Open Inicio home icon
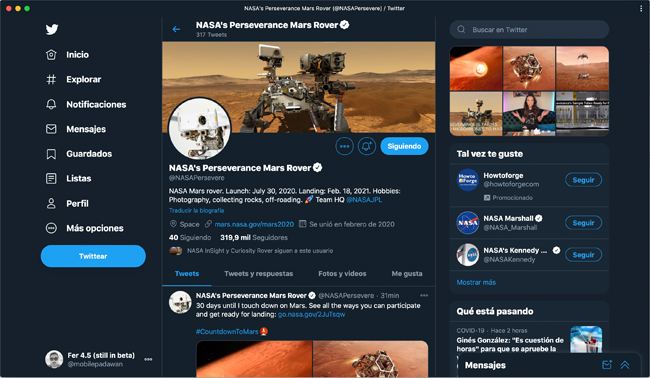Screen dimensions: 650x378 [x=51, y=54]
